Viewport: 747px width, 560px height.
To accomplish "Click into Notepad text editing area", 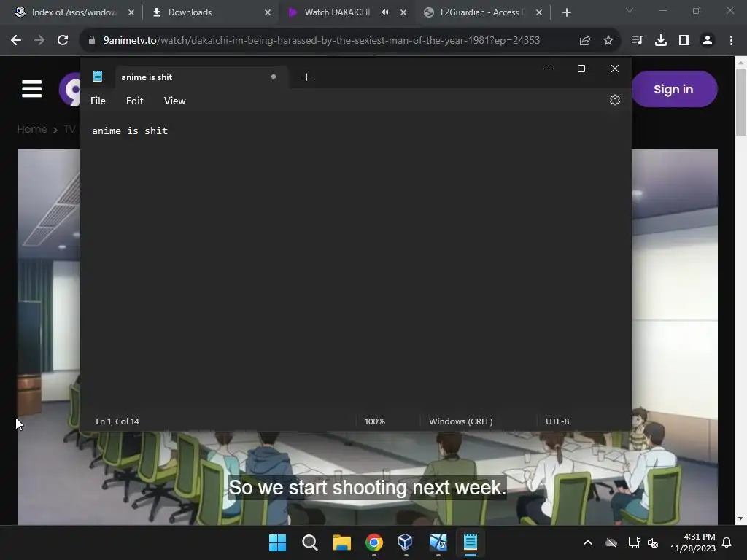I will pos(356,262).
